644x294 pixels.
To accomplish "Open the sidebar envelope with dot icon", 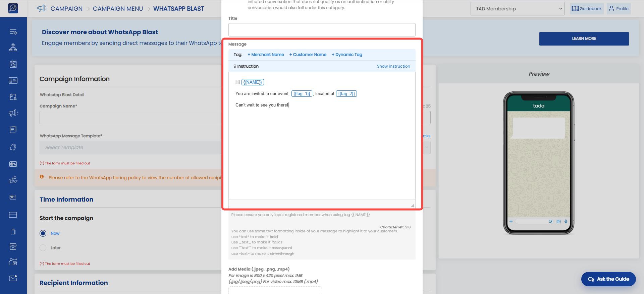I will 13,278.
